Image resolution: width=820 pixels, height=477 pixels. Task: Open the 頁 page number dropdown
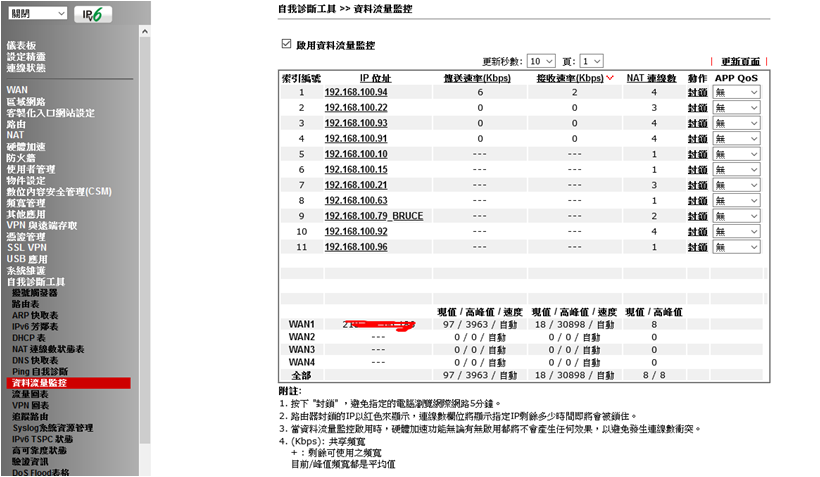(x=591, y=61)
